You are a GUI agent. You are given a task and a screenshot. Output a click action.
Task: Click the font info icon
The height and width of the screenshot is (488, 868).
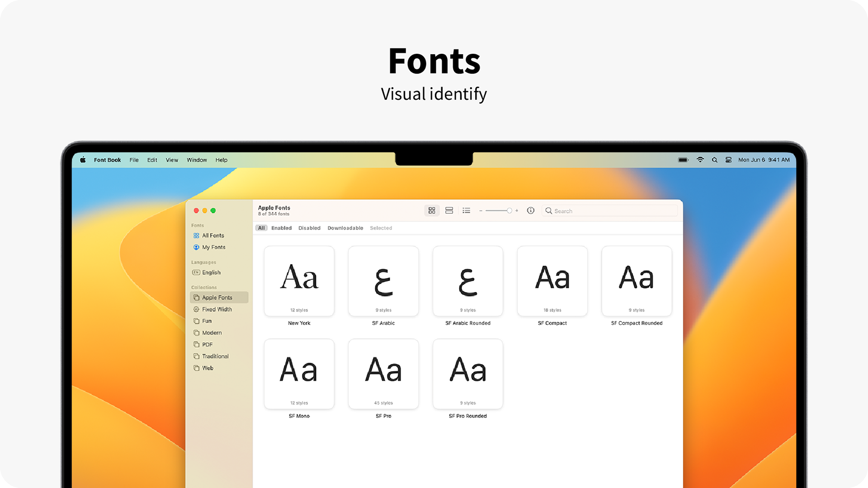click(x=531, y=211)
